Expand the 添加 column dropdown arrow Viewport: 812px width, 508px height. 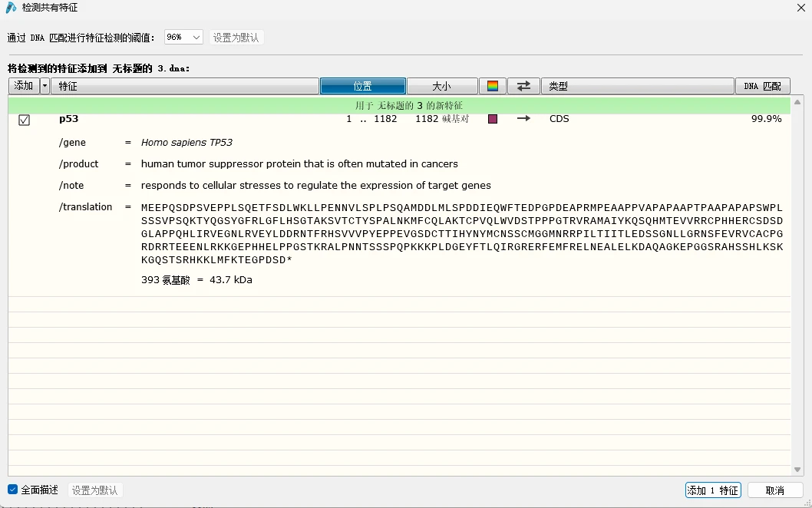click(x=45, y=86)
